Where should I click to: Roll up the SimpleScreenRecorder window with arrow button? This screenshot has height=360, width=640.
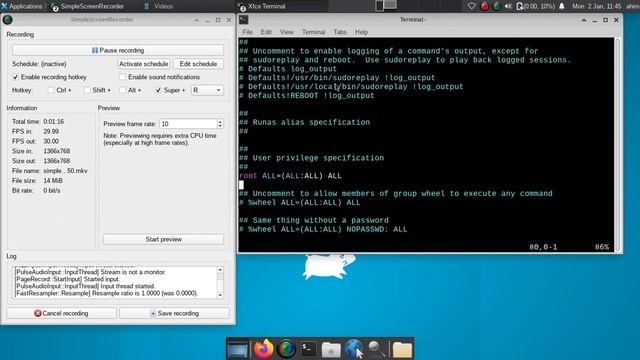tap(196, 20)
